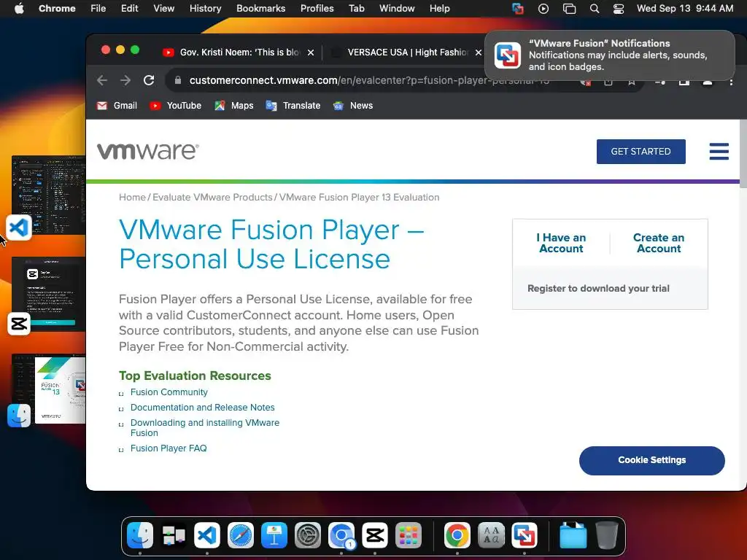Open the Fusion Community link
The height and width of the screenshot is (560, 747).
[x=169, y=392]
